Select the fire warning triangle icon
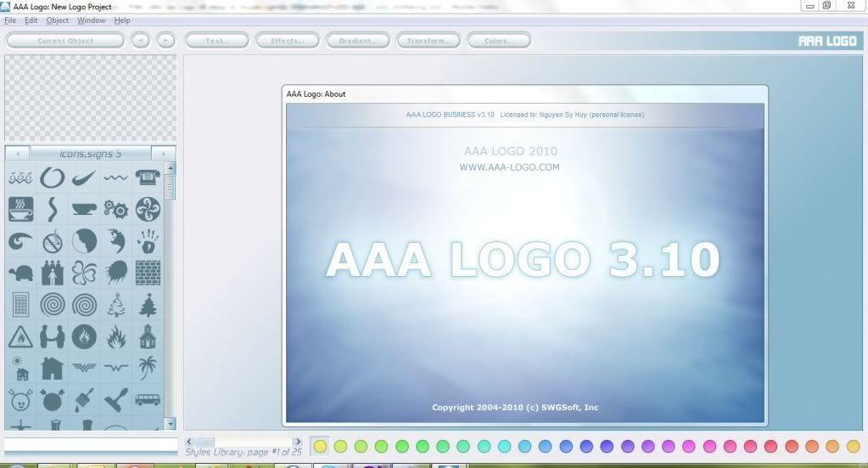This screenshot has width=868, height=468. click(20, 336)
